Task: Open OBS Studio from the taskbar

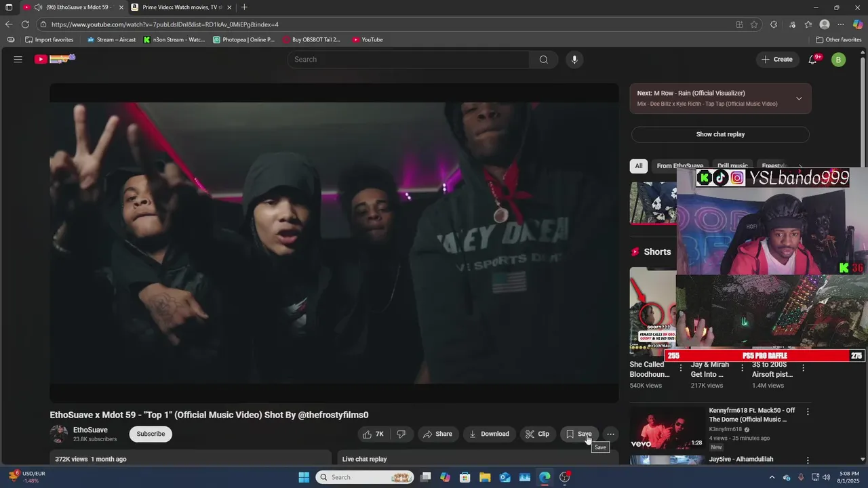Action: click(x=565, y=477)
